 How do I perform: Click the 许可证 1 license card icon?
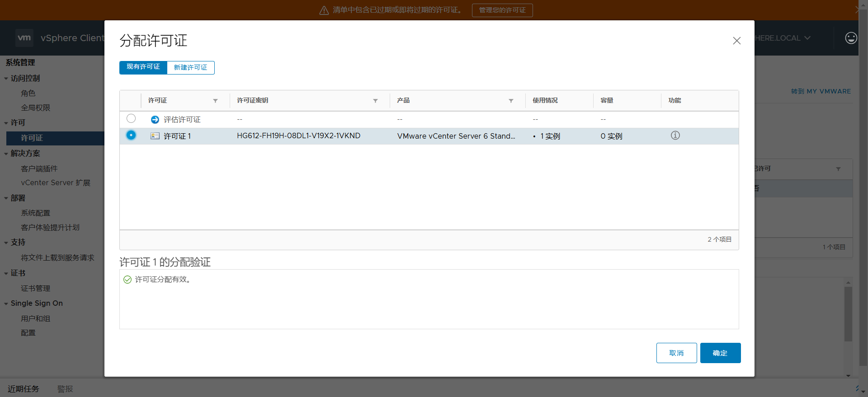[x=155, y=136]
